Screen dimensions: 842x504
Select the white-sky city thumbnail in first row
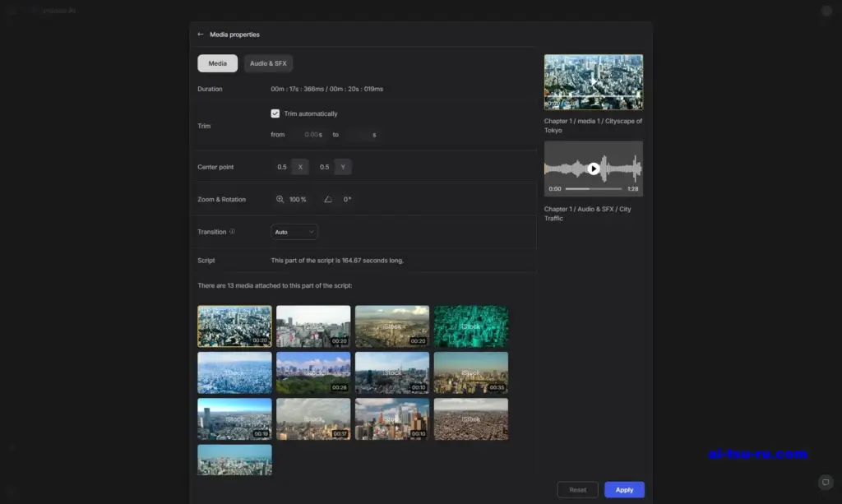(313, 326)
